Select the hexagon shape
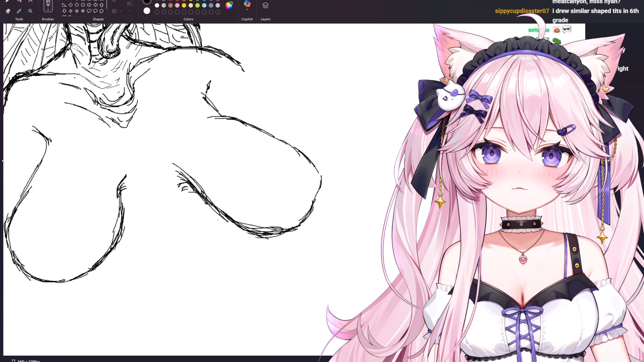 pos(83,5)
